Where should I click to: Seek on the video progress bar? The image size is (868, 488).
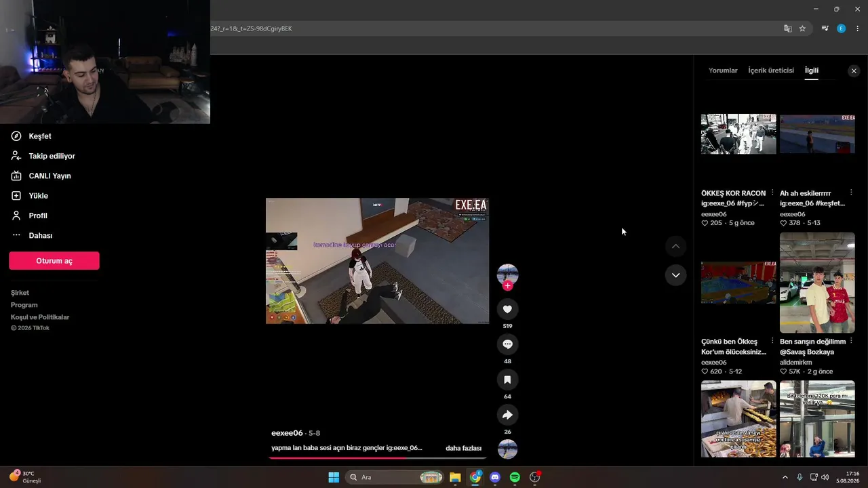point(378,458)
